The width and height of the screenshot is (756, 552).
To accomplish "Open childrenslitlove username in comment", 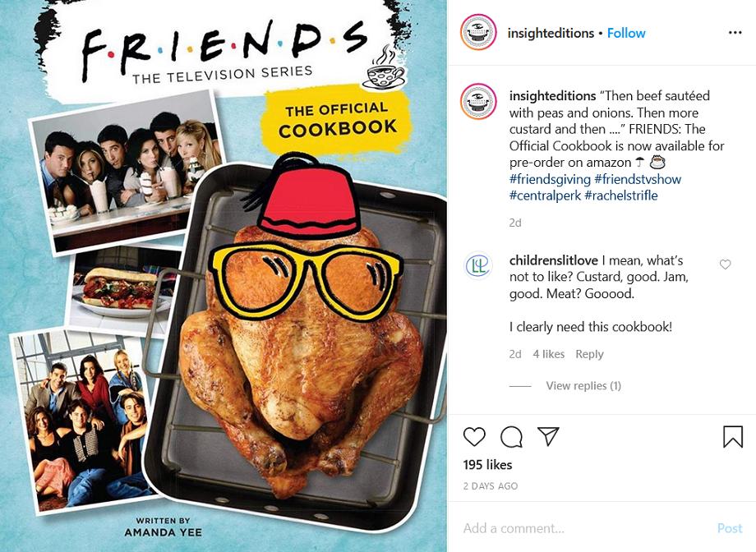I will 554,260.
